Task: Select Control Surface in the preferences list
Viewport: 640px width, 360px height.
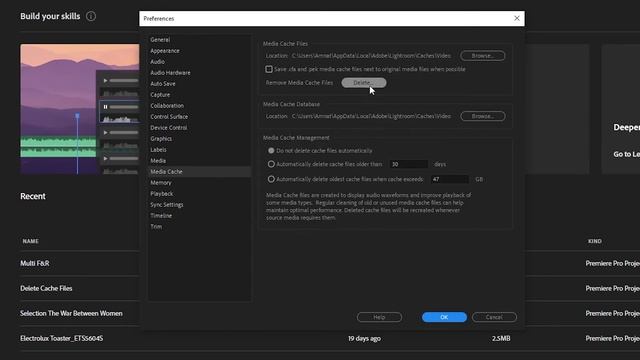Action: [x=169, y=117]
